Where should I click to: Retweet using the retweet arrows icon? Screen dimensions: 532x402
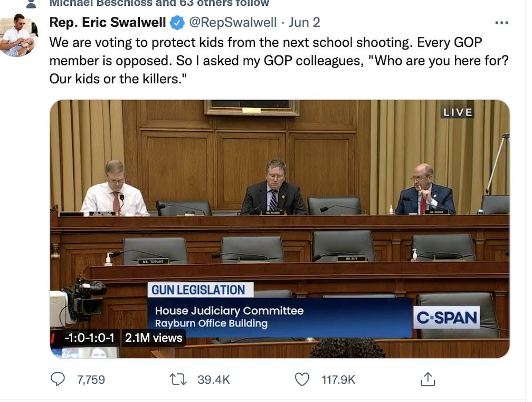click(x=178, y=379)
